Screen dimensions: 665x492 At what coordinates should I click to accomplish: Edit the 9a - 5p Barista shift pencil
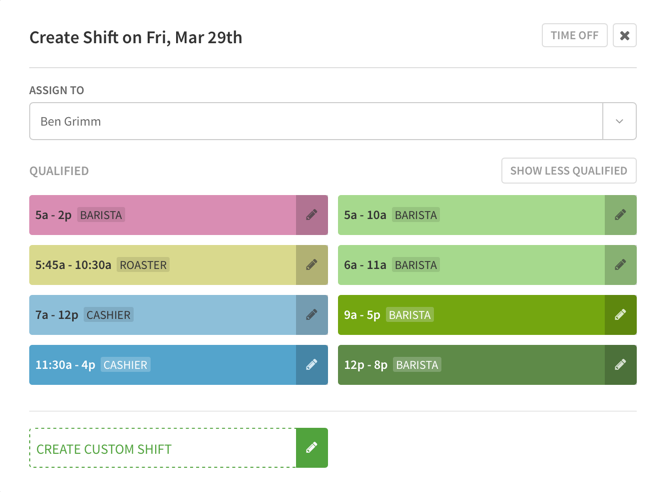pos(620,315)
